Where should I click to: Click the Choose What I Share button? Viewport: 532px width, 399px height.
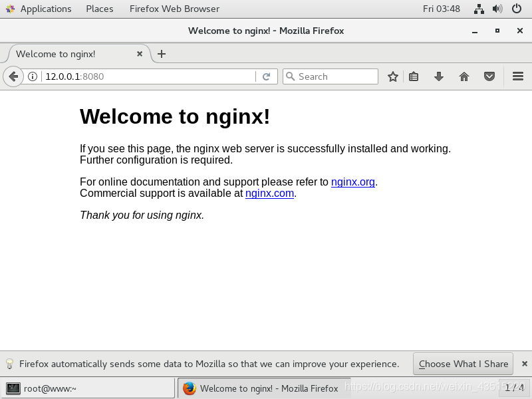(x=463, y=364)
